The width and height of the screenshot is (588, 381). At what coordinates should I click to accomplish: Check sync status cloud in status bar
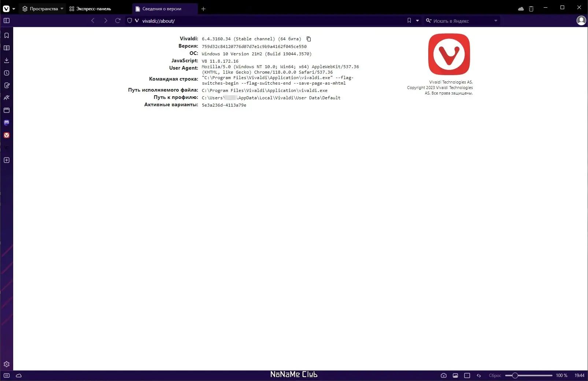(x=19, y=376)
